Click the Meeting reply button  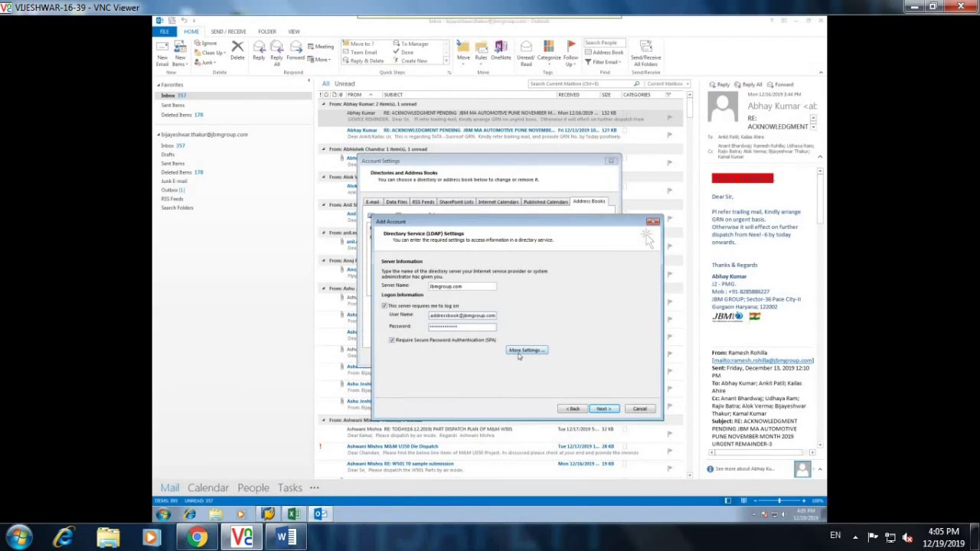(x=321, y=47)
